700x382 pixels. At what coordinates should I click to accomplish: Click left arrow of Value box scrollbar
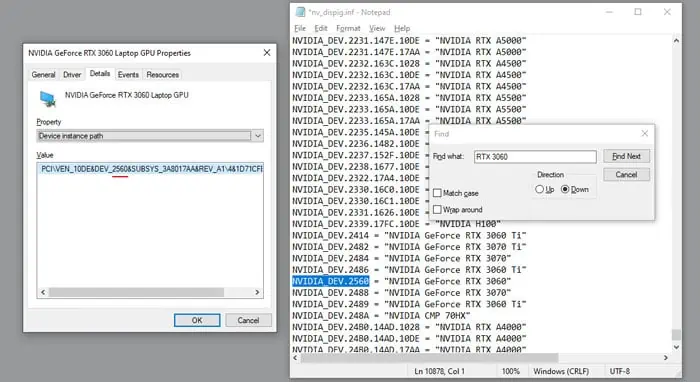43,292
